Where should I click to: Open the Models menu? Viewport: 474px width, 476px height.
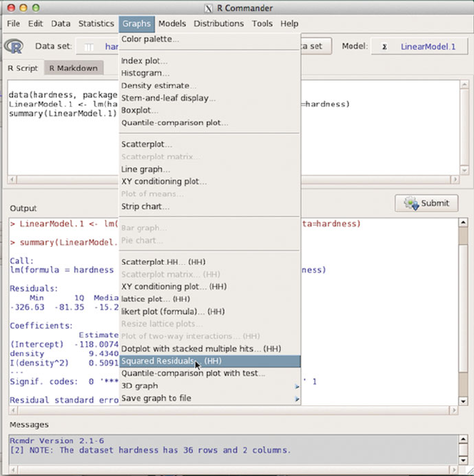172,24
